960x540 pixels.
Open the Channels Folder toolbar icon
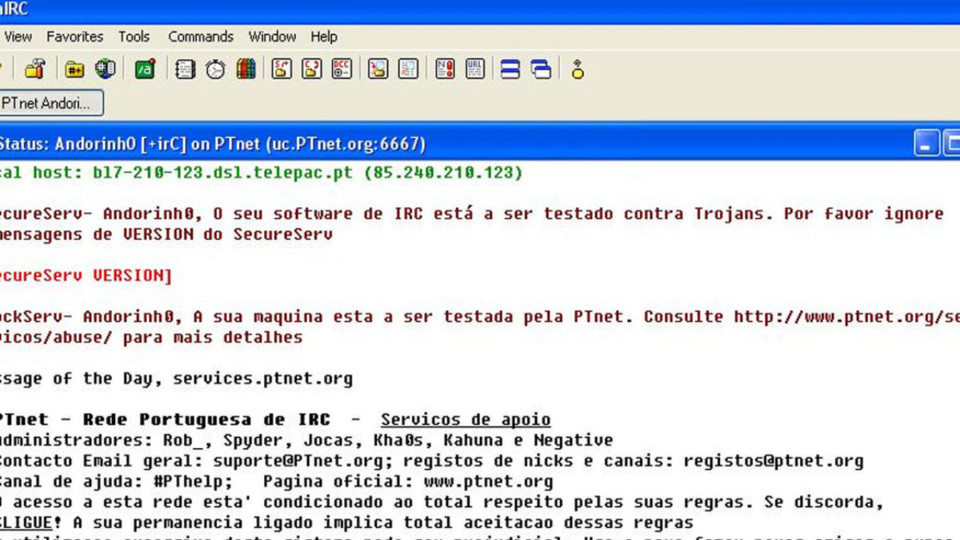pos(75,69)
